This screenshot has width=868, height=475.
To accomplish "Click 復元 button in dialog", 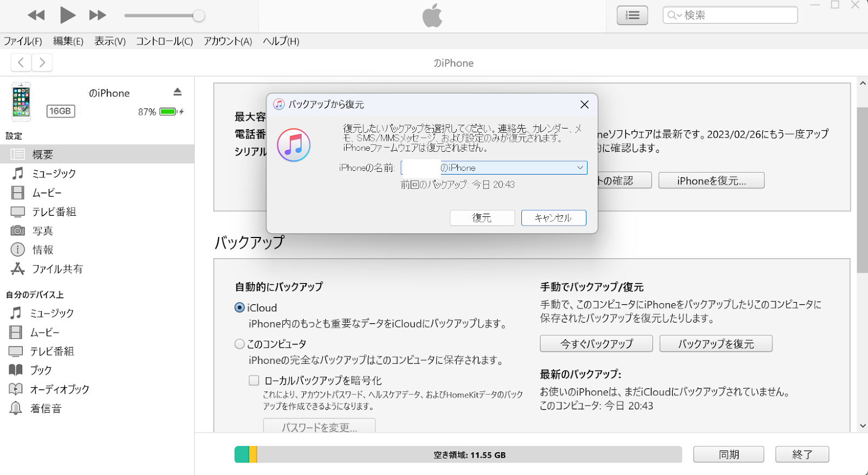I will tap(482, 217).
